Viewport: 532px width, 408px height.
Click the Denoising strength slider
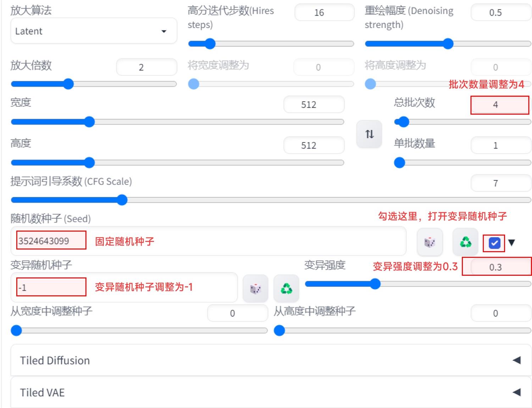(x=448, y=44)
